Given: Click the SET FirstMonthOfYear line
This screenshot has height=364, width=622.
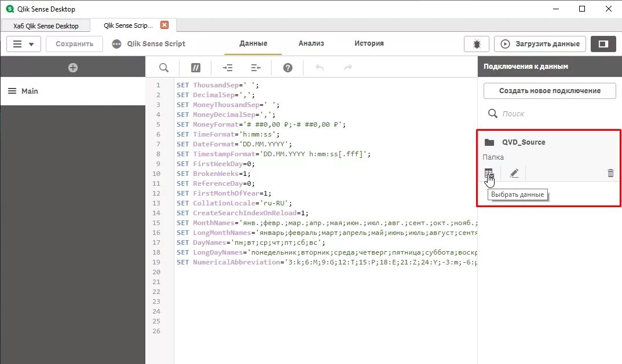Looking at the screenshot, I should click(x=224, y=193).
